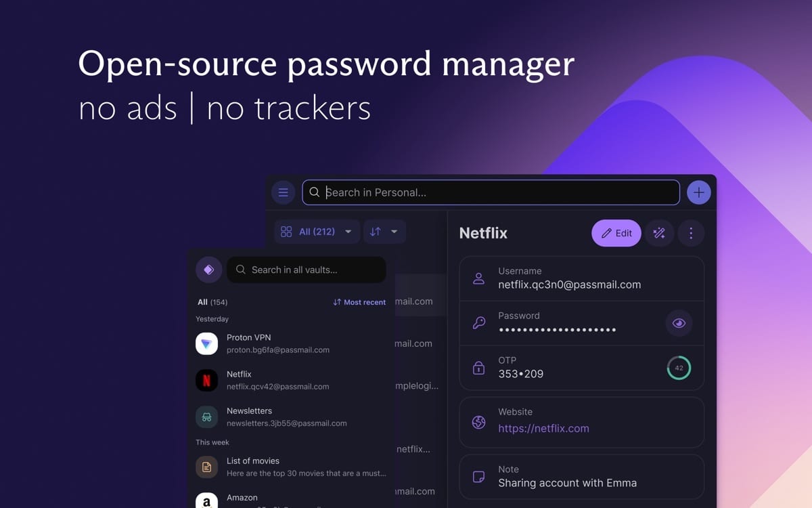This screenshot has width=812, height=508.
Task: Add new item with plus button
Action: click(699, 192)
